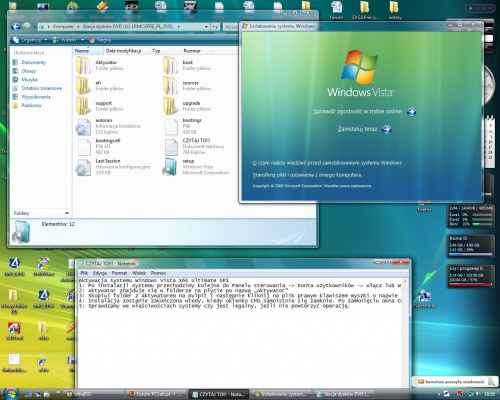
Task: Click the Windows Start orb
Action: click(x=11, y=393)
